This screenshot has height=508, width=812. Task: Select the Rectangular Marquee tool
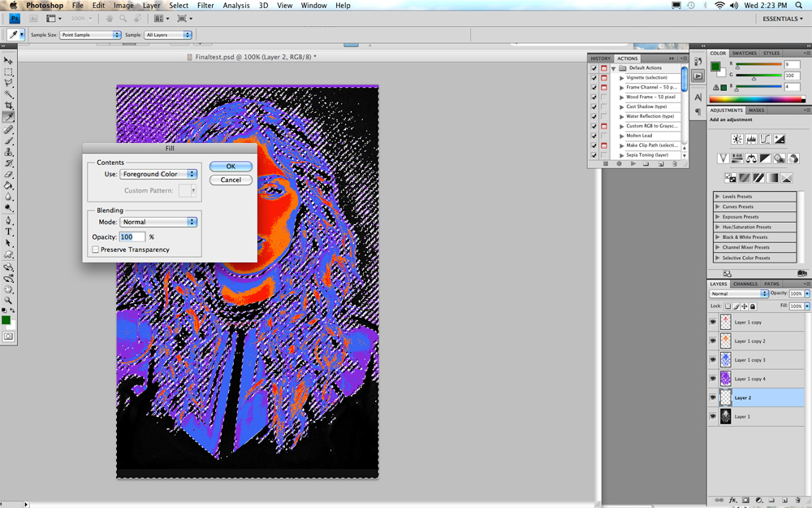pyautogui.click(x=8, y=72)
